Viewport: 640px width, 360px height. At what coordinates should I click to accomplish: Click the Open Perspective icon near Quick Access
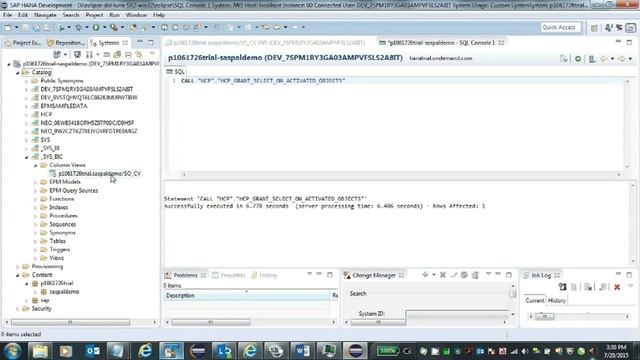(594, 27)
